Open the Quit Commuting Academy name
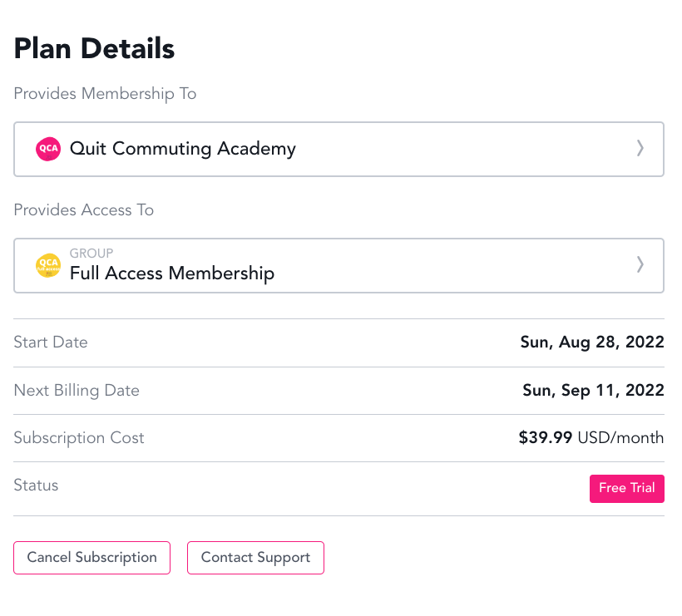 point(182,149)
